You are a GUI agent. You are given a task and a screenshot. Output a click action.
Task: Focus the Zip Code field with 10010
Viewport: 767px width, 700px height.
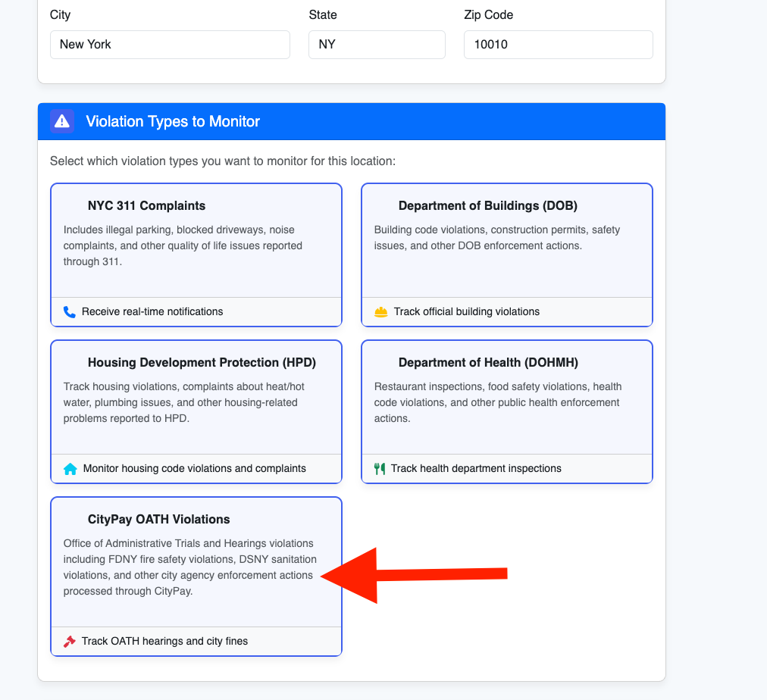click(558, 45)
